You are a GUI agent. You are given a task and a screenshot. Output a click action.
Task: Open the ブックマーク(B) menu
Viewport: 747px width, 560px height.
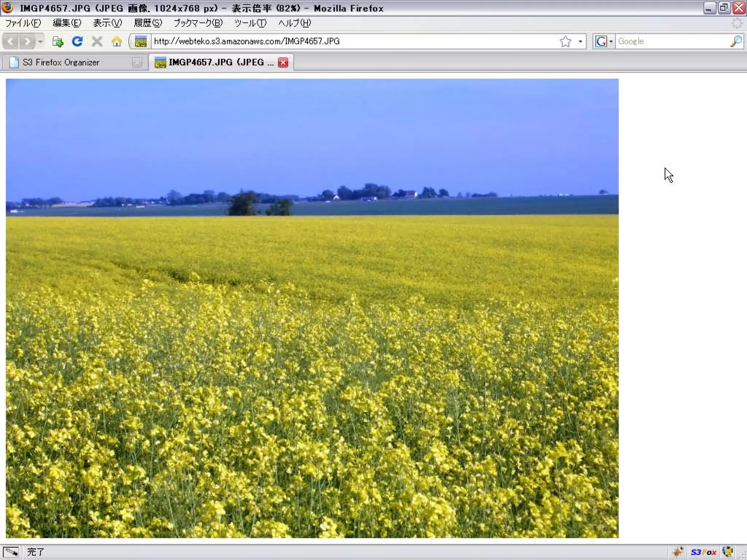[198, 23]
